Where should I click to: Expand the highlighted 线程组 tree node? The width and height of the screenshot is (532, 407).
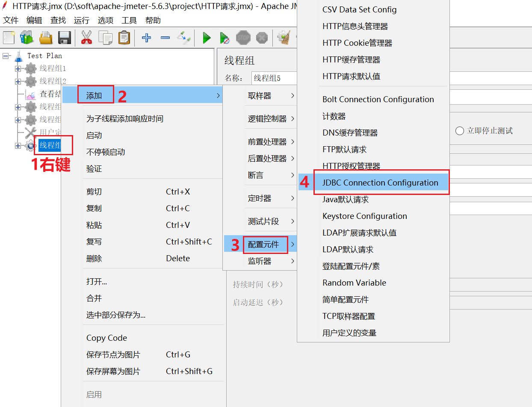click(18, 145)
